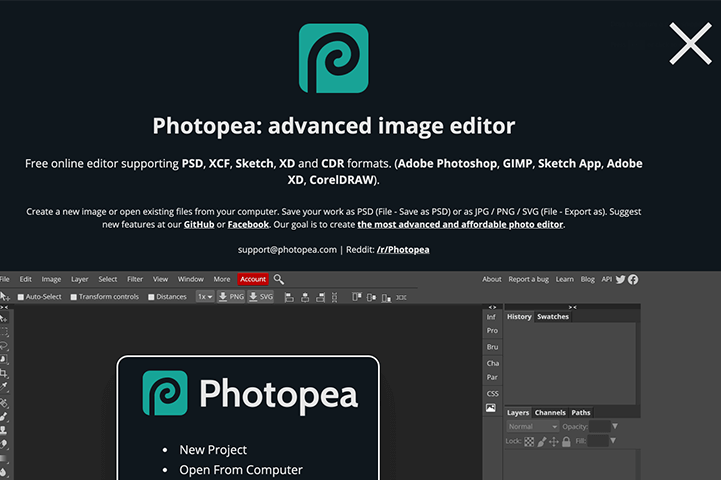Screen dimensions: 721x480
Task: Select the Blur drop tool
Action: click(x=4, y=472)
